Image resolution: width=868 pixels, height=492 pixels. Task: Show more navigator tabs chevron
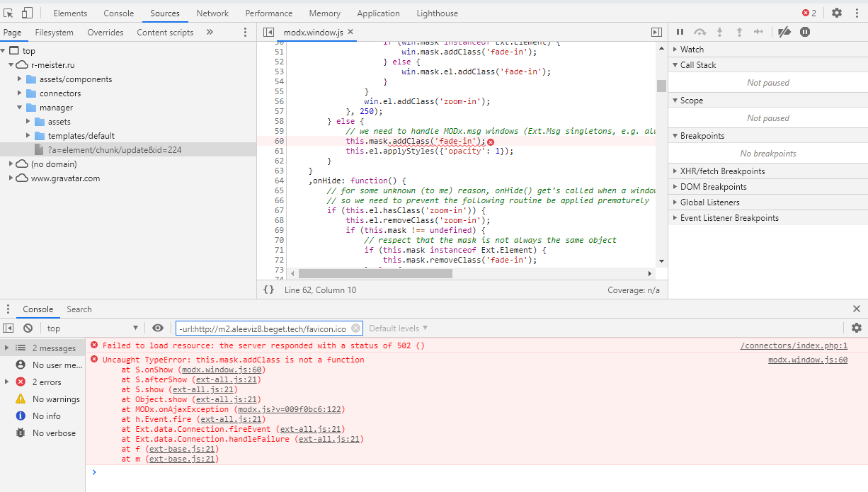tap(210, 32)
